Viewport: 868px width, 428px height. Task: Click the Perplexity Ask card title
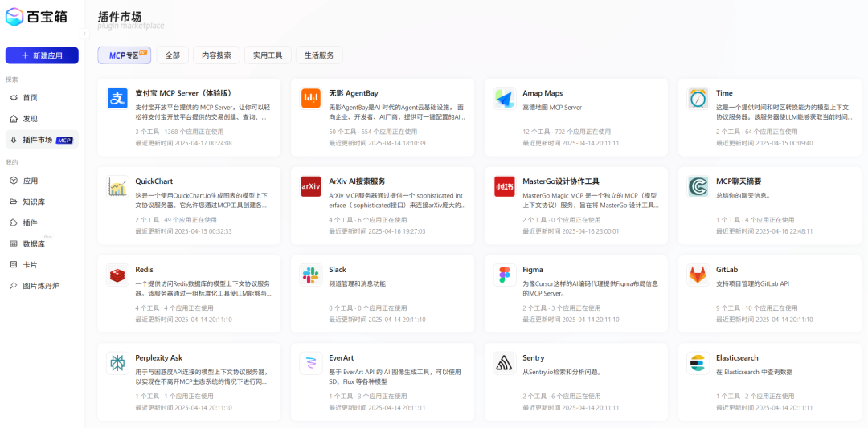(159, 357)
